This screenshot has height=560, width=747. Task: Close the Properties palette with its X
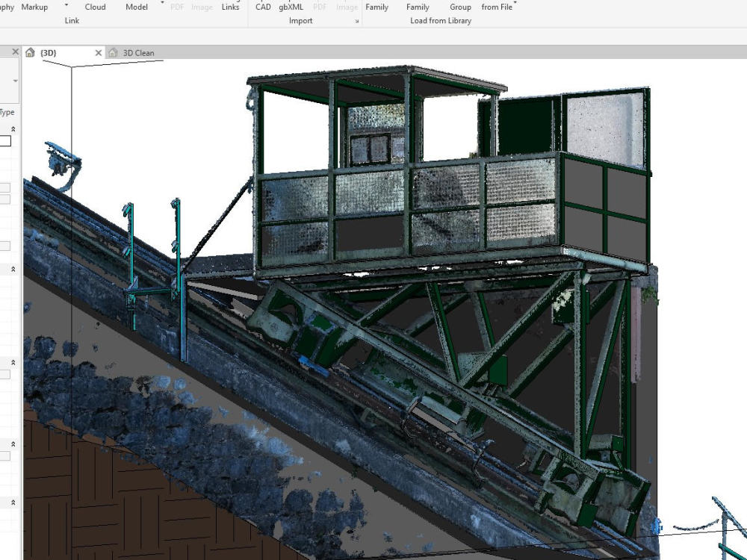[15, 52]
